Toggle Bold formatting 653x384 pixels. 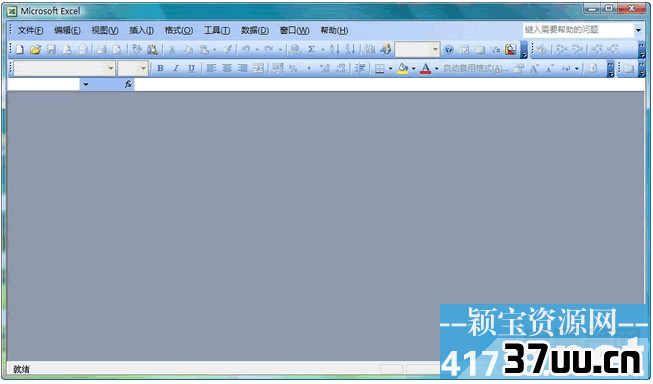click(160, 68)
